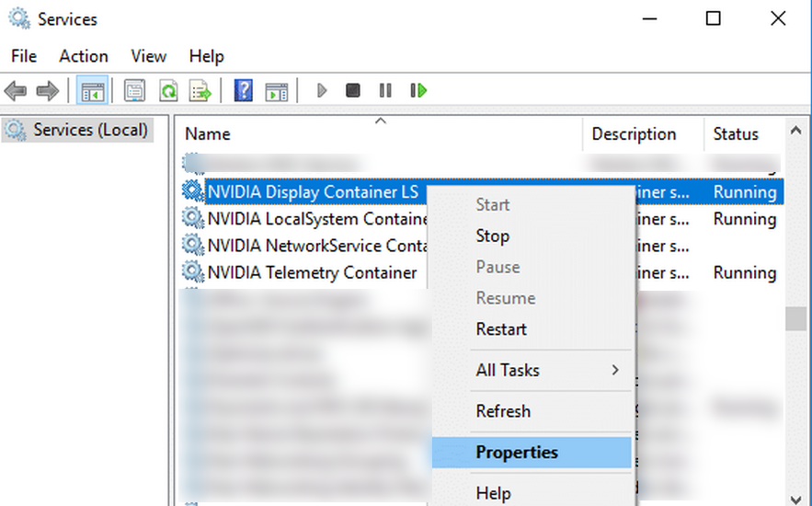Screen dimensions: 812x506
Task: Click Running status of NVIDIA LocalSystem Container
Action: [745, 219]
